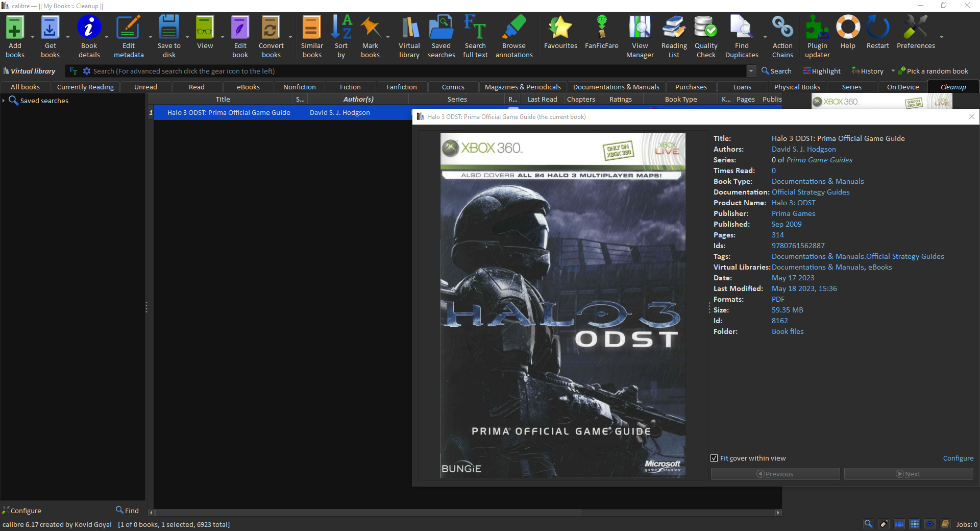Switch to the All books tab
Viewport: 980px width, 531px height.
[x=25, y=87]
